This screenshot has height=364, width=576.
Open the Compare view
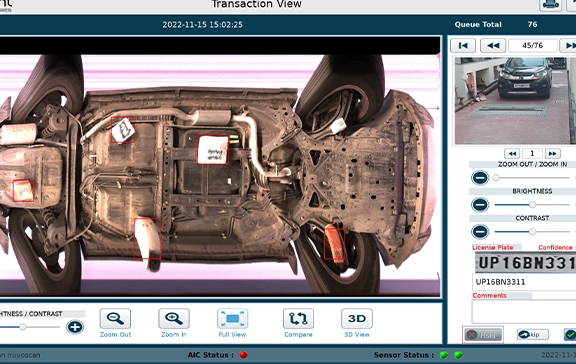[x=298, y=318]
